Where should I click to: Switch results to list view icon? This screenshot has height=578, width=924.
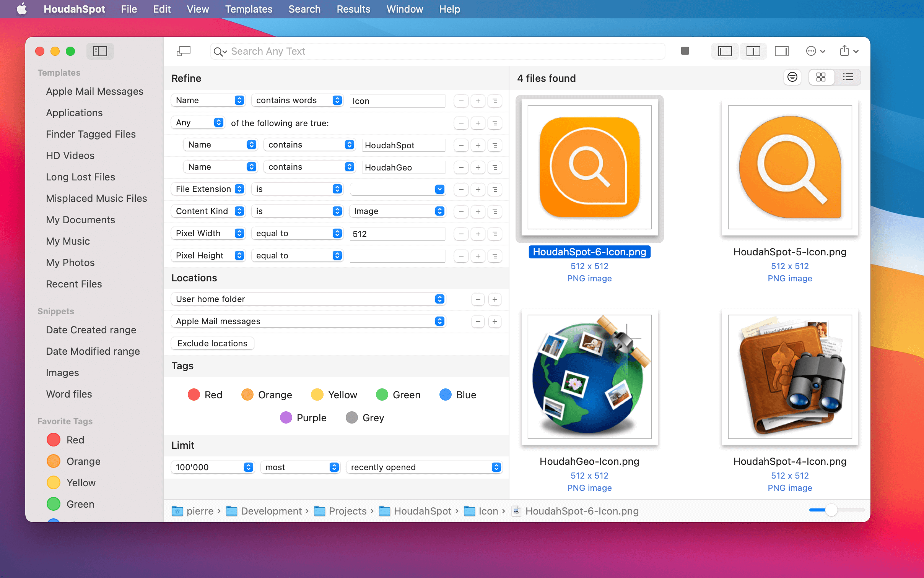point(848,77)
